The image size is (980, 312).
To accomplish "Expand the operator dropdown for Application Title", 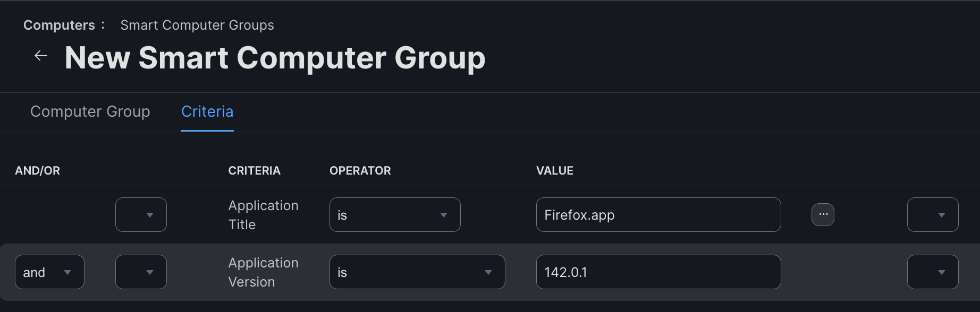I will click(x=394, y=214).
